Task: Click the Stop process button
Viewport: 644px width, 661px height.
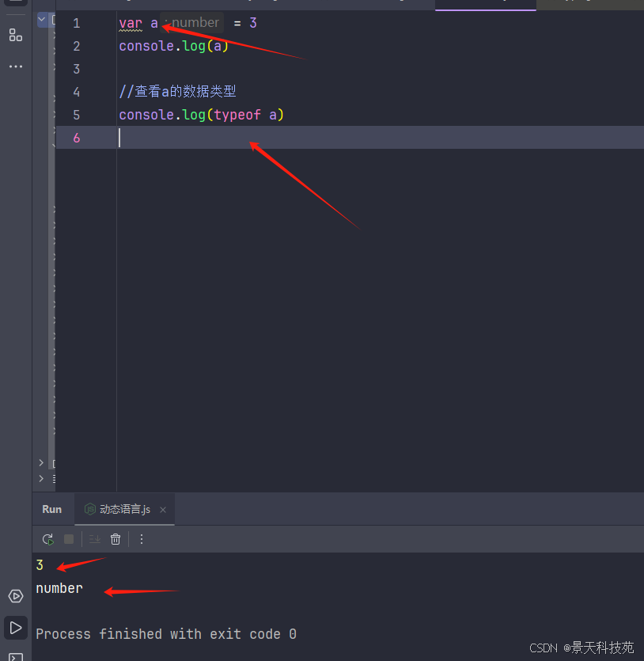Action: click(69, 539)
